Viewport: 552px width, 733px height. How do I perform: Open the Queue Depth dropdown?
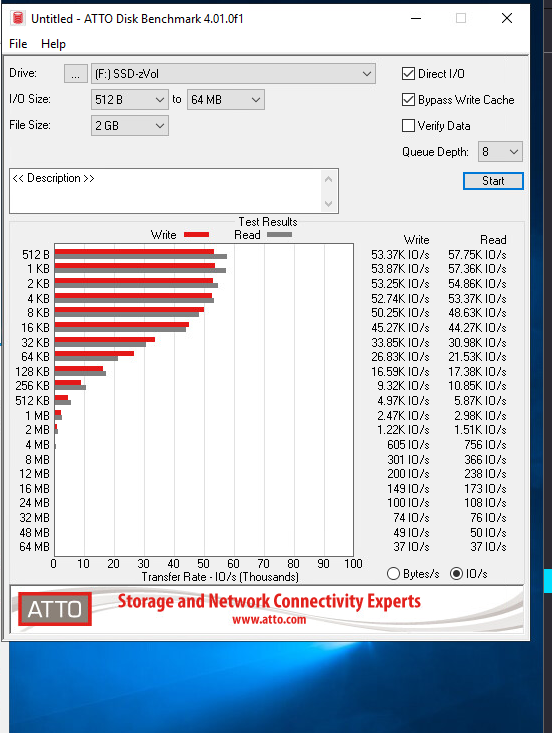pos(500,152)
